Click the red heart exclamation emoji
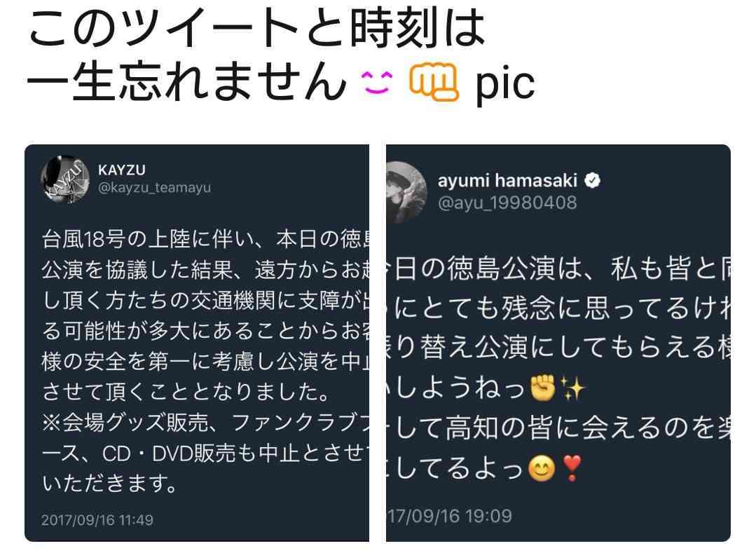This screenshot has height=553, width=756. [x=572, y=468]
